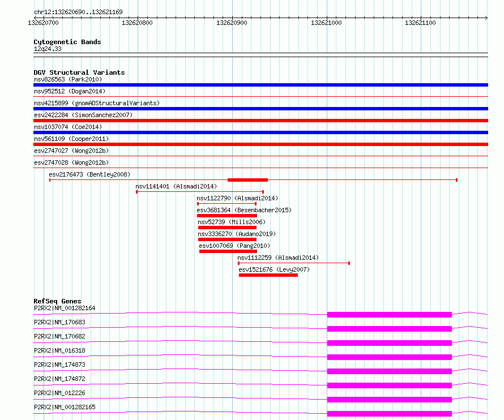This screenshot has width=504, height=420.
Task: Click the nsv4215899 (gnomADStructuralVariants) label
Action: (x=97, y=103)
